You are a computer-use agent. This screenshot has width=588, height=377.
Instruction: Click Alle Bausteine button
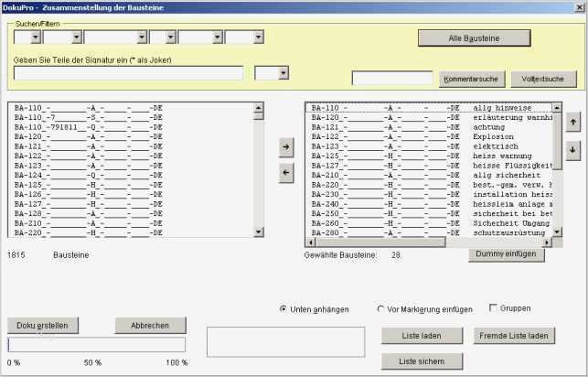pyautogui.click(x=474, y=38)
